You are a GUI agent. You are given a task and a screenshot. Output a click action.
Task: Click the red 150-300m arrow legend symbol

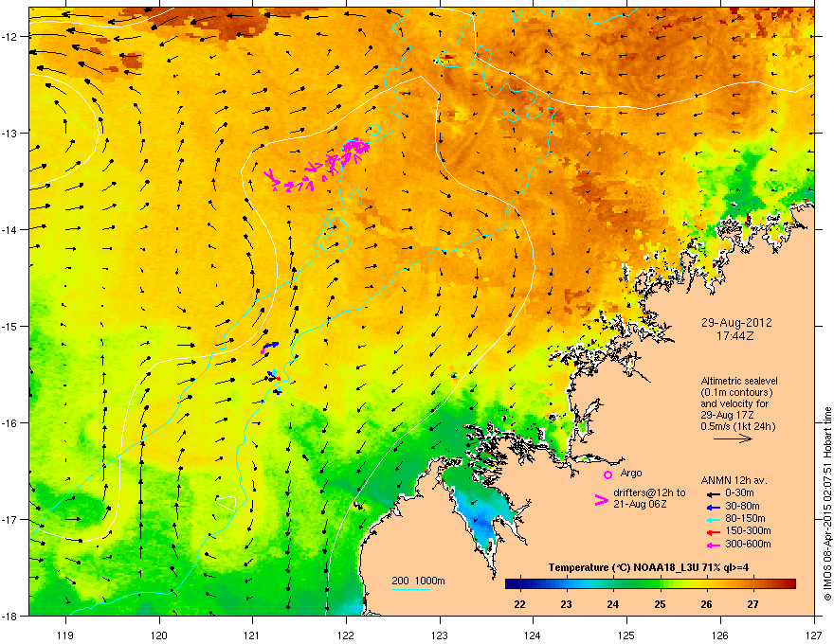click(713, 532)
